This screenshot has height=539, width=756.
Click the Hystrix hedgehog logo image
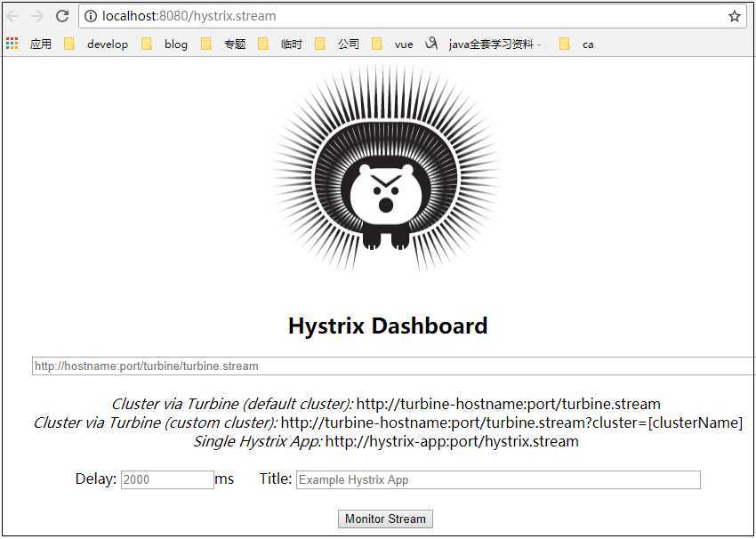point(386,168)
